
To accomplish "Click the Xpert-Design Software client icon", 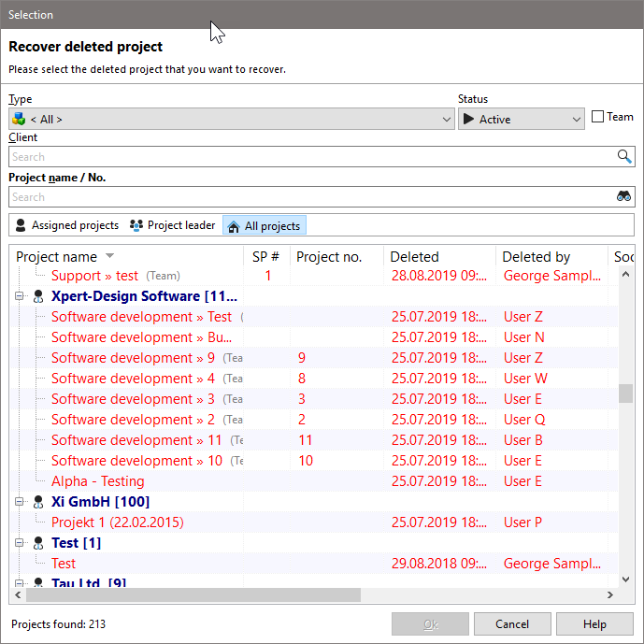I will pyautogui.click(x=38, y=296).
